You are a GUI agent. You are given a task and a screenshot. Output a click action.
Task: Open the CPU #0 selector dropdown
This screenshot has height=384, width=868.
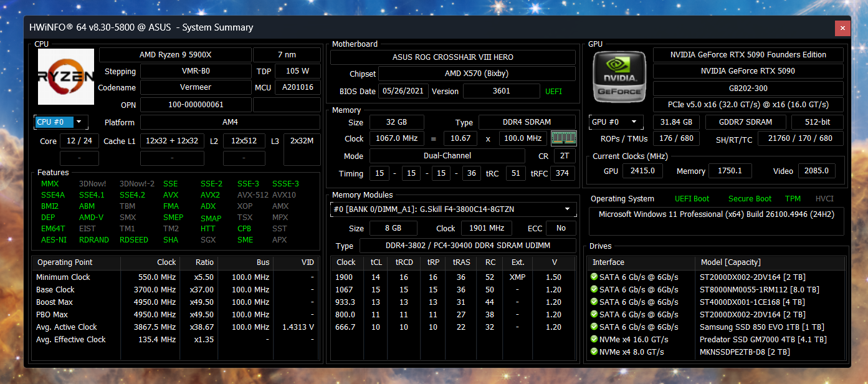[x=61, y=122]
